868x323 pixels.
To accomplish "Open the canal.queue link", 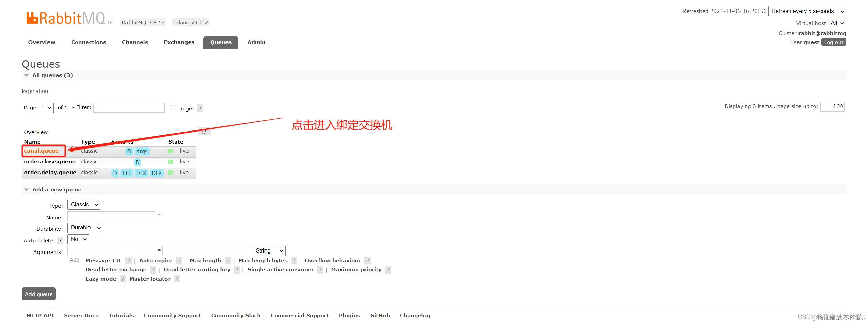I will [41, 151].
